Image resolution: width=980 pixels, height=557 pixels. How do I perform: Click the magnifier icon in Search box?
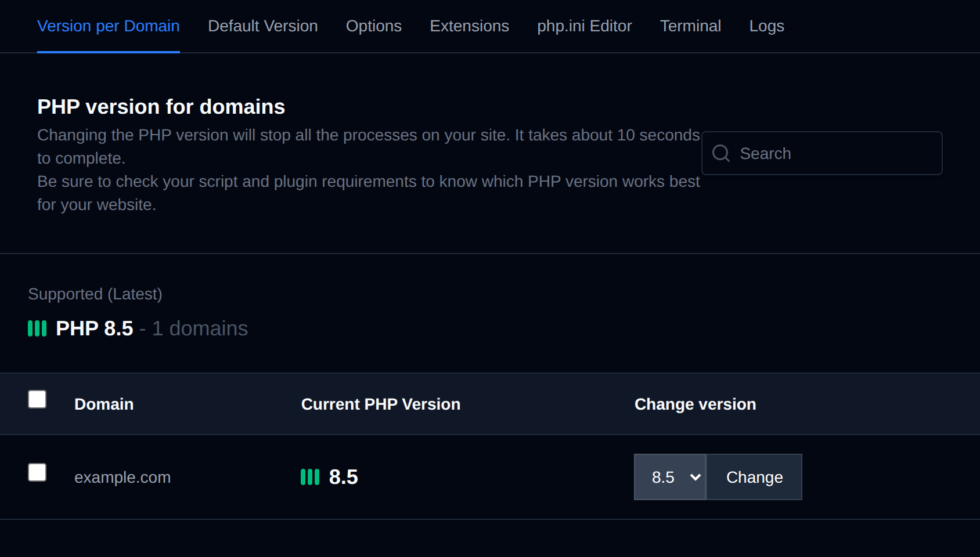[721, 153]
